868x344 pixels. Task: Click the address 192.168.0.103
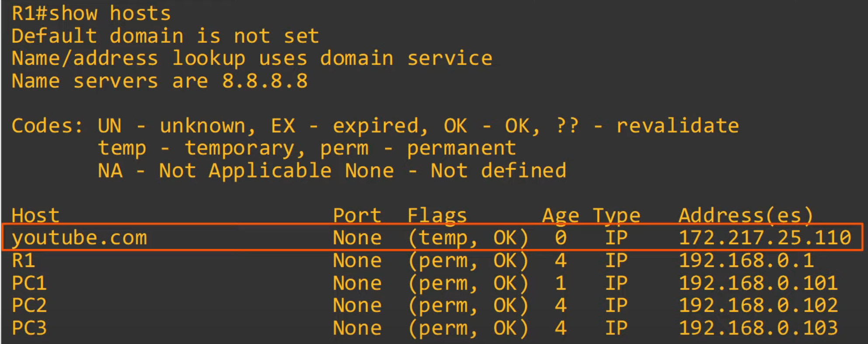pyautogui.click(x=758, y=328)
